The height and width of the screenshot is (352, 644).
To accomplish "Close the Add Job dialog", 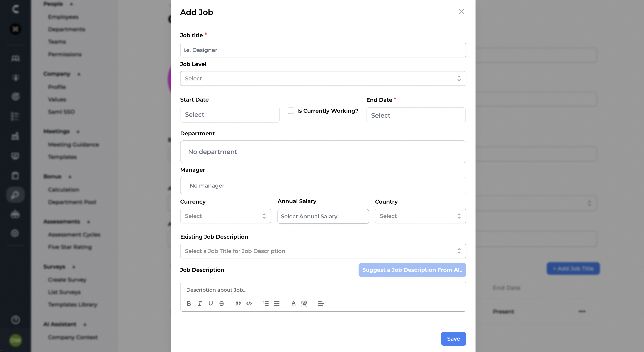I will coord(461,12).
